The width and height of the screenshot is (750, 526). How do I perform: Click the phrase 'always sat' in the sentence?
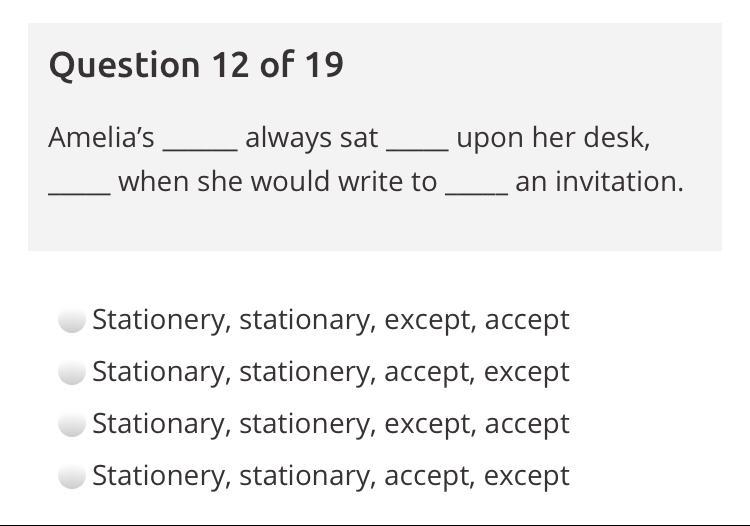[x=311, y=137]
